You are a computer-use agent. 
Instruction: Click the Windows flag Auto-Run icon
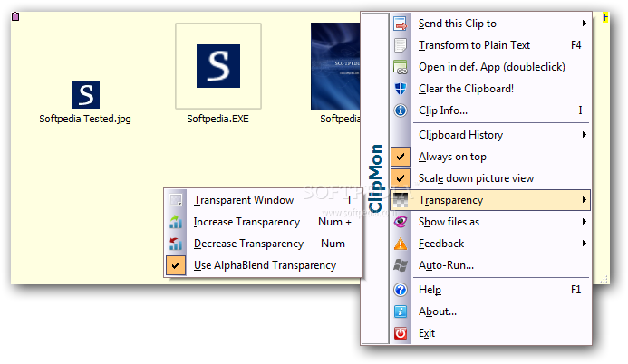[x=401, y=265]
